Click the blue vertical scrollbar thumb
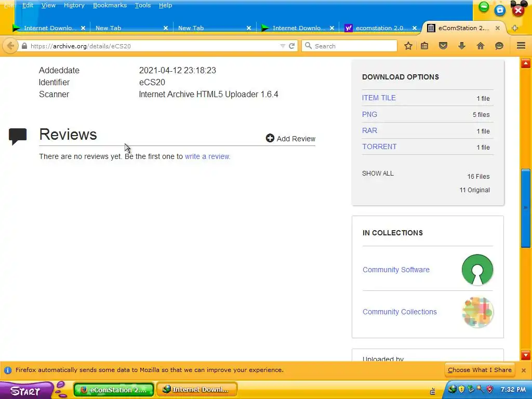The height and width of the screenshot is (399, 532). click(526, 208)
